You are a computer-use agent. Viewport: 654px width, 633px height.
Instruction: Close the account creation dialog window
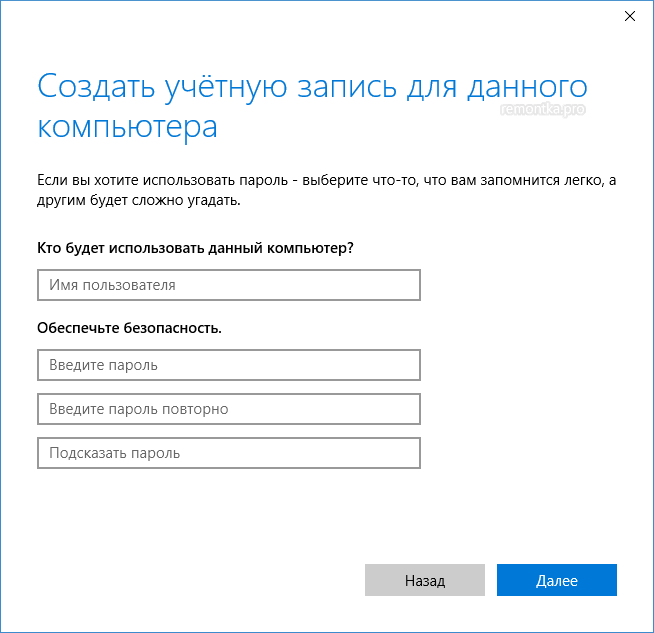tap(629, 16)
